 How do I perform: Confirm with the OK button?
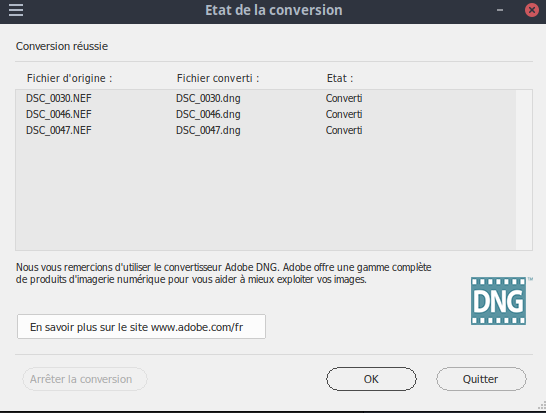point(371,379)
